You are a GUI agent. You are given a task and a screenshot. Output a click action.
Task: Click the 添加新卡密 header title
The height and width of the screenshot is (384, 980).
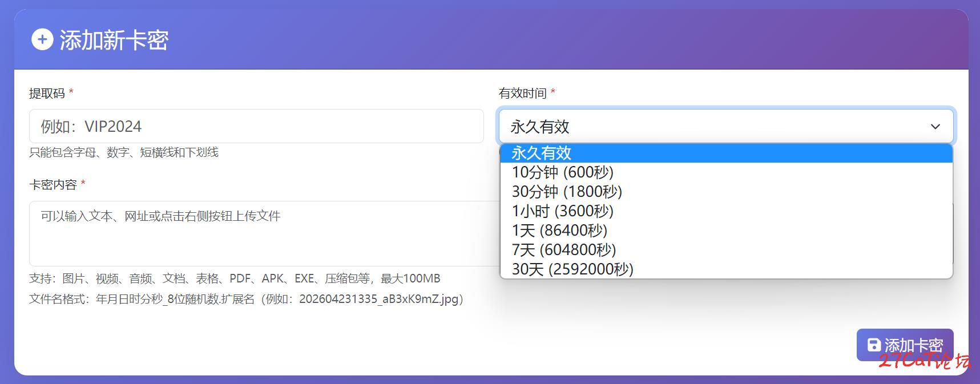coord(114,40)
